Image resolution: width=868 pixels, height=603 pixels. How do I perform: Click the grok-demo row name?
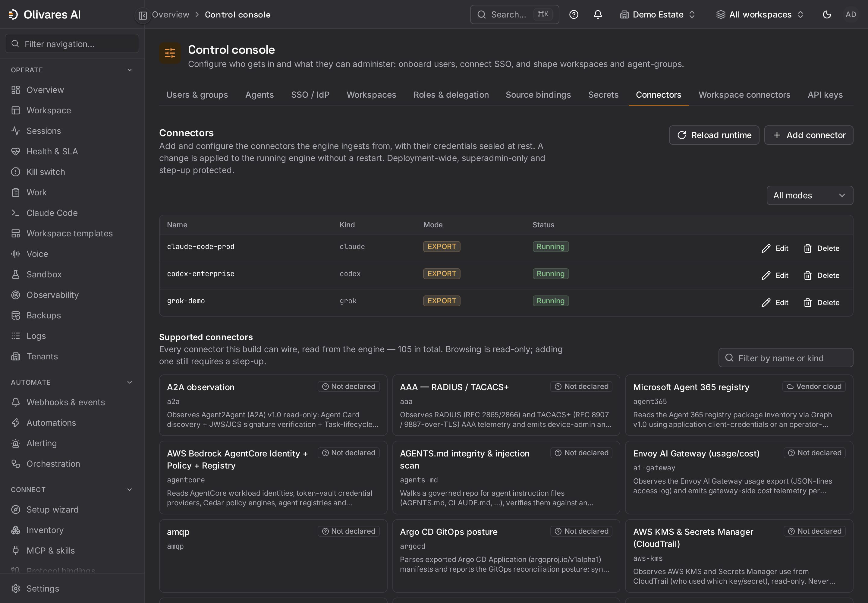point(186,301)
